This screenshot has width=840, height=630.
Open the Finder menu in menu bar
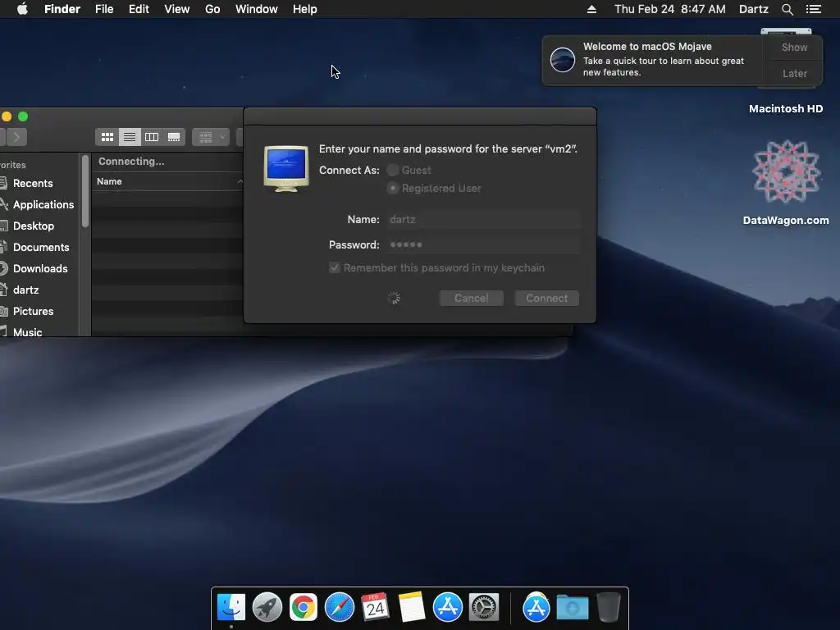click(x=62, y=9)
